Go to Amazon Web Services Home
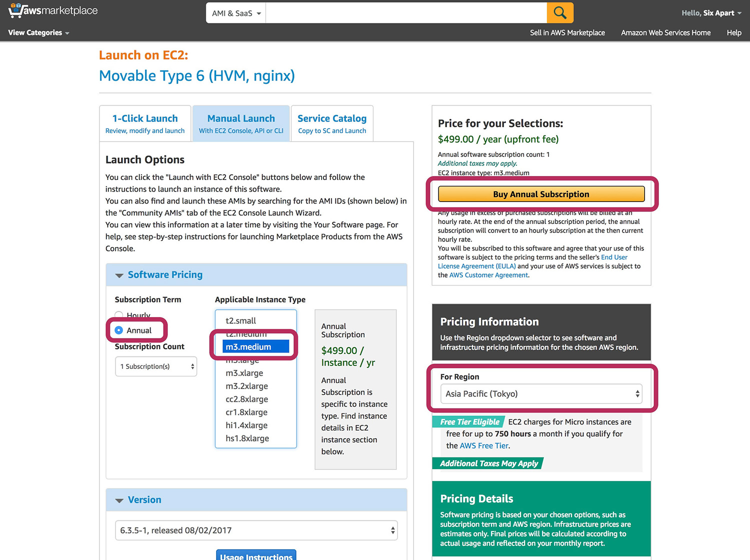Image resolution: width=750 pixels, height=560 pixels. [665, 32]
